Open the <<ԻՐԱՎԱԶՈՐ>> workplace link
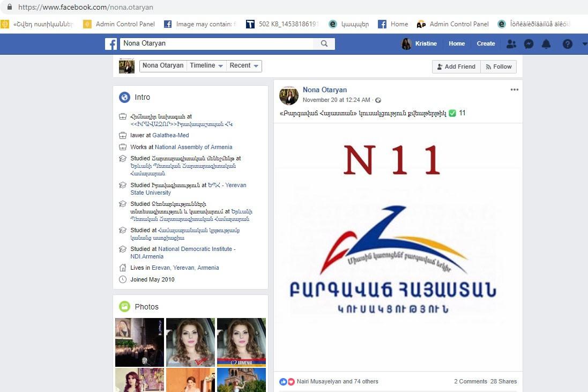Screen dimensions: 588x392 tap(182, 124)
